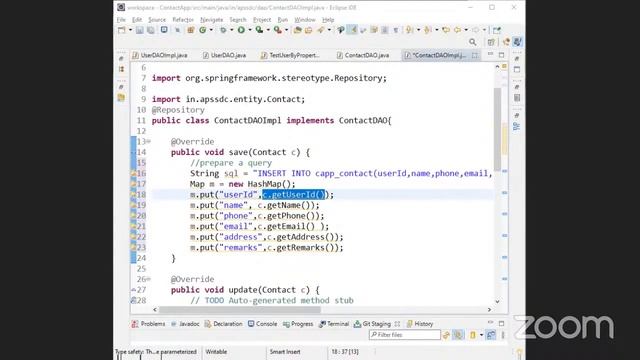Click the Coverage run toolbar icon
640x360 pixels.
click(259, 30)
